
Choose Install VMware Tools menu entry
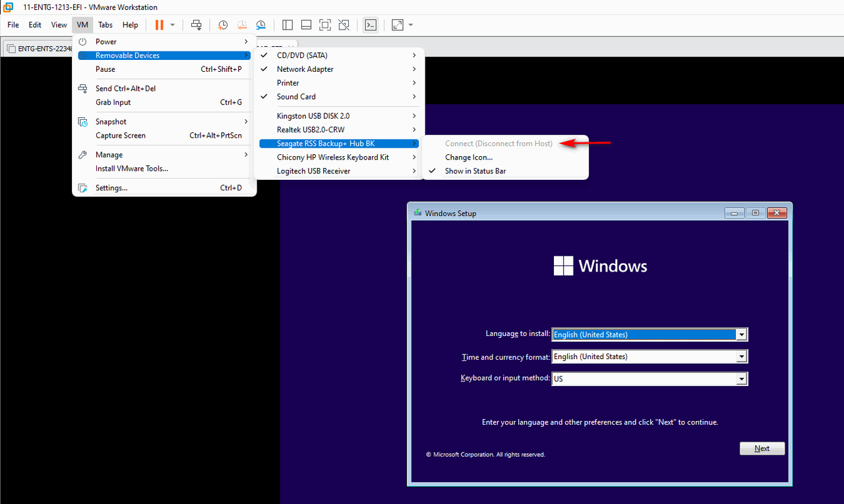[x=164, y=169]
